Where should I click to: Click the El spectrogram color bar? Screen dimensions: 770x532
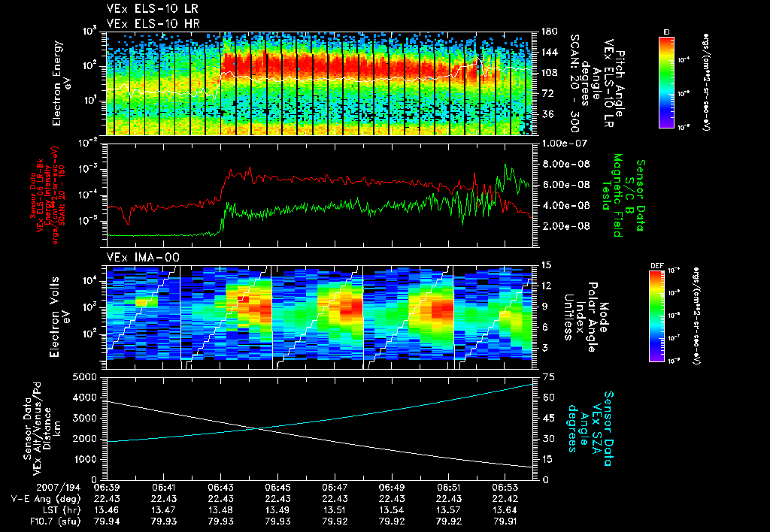click(666, 82)
